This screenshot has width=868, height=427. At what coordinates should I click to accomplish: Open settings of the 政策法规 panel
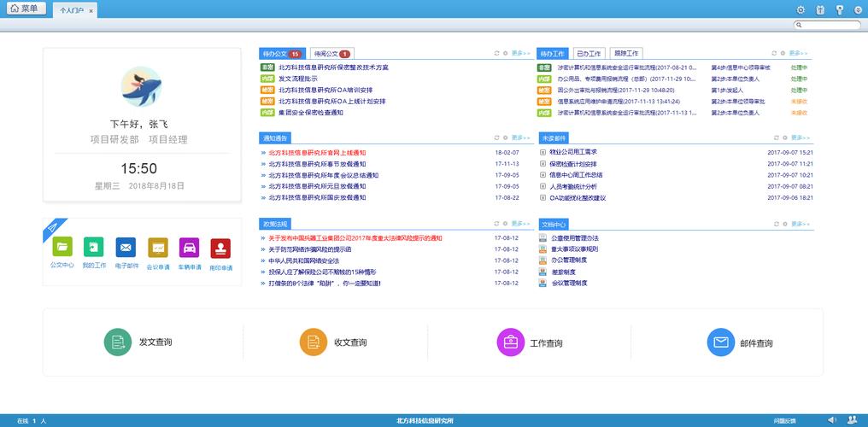point(506,224)
